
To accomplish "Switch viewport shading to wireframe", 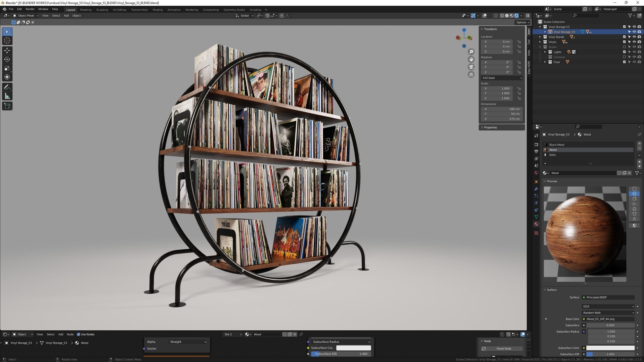I will click(x=502, y=16).
